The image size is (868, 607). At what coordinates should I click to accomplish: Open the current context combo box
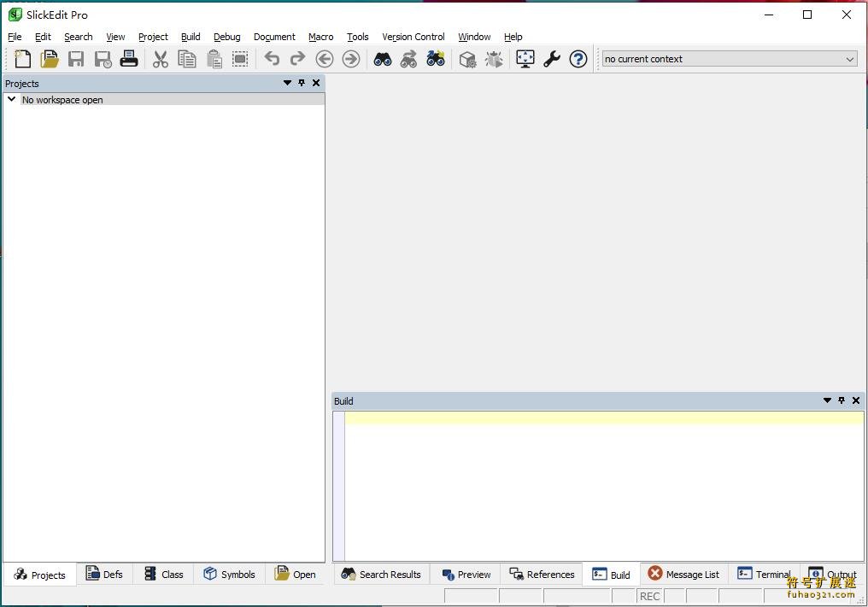point(730,59)
